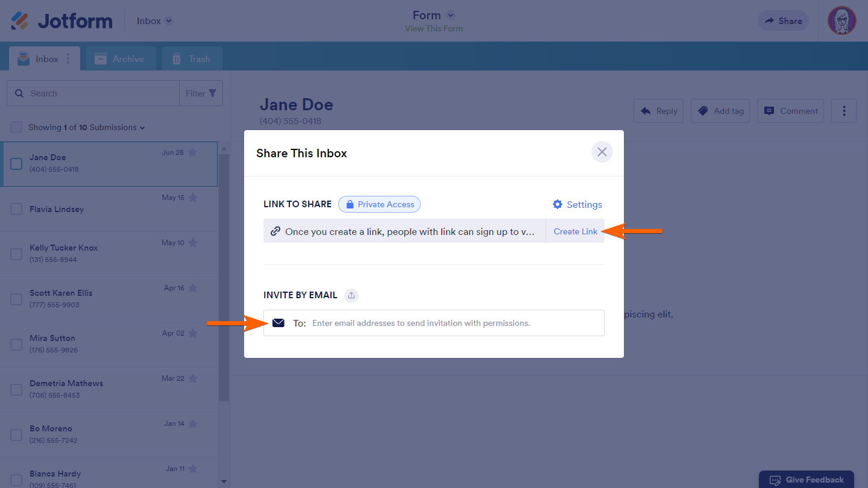Click the upload icon beside Invite by Email
The image size is (868, 488).
[351, 295]
